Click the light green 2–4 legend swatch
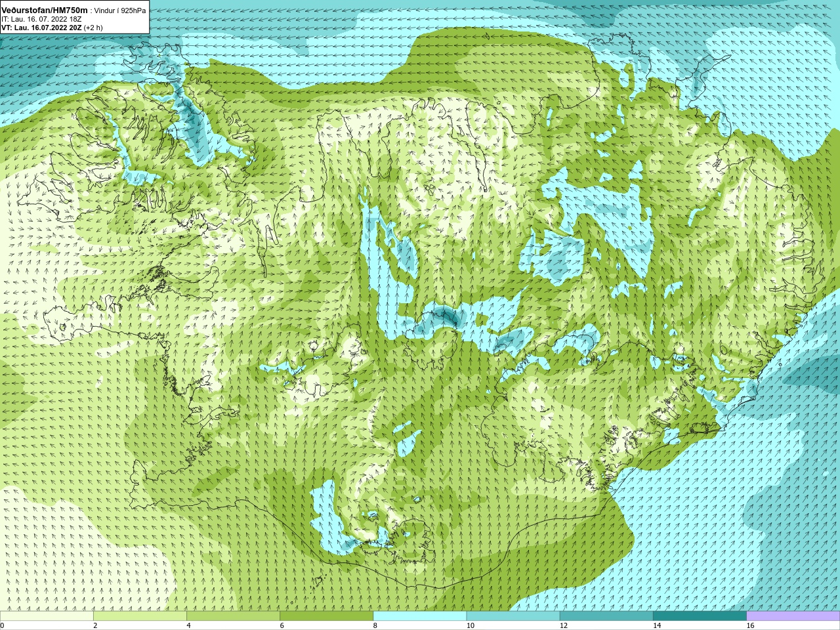Viewport: 840px width, 630px height. click(140, 616)
